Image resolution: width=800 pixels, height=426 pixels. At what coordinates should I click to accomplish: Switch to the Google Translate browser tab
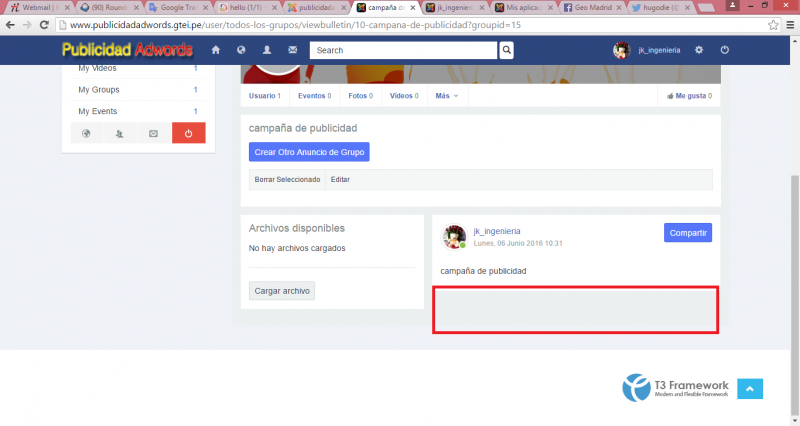178,8
